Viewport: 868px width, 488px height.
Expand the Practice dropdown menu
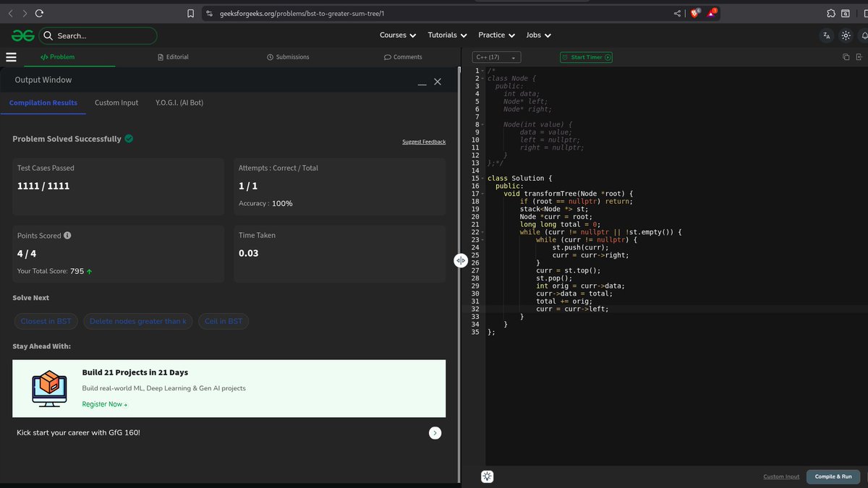pos(497,35)
